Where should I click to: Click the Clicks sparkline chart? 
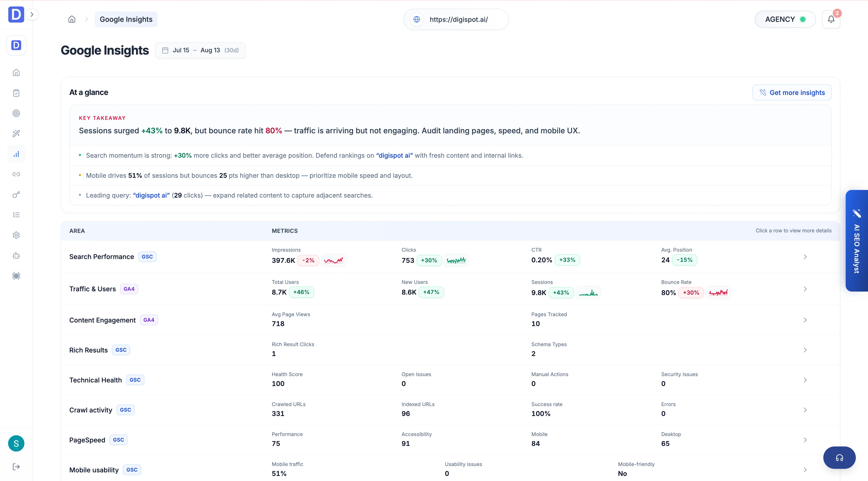[x=456, y=260]
